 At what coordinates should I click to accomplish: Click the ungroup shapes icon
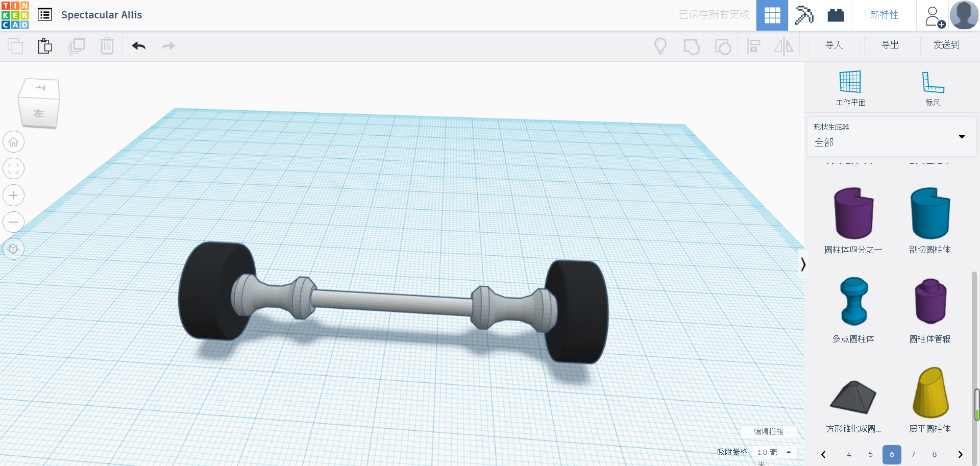[723, 46]
